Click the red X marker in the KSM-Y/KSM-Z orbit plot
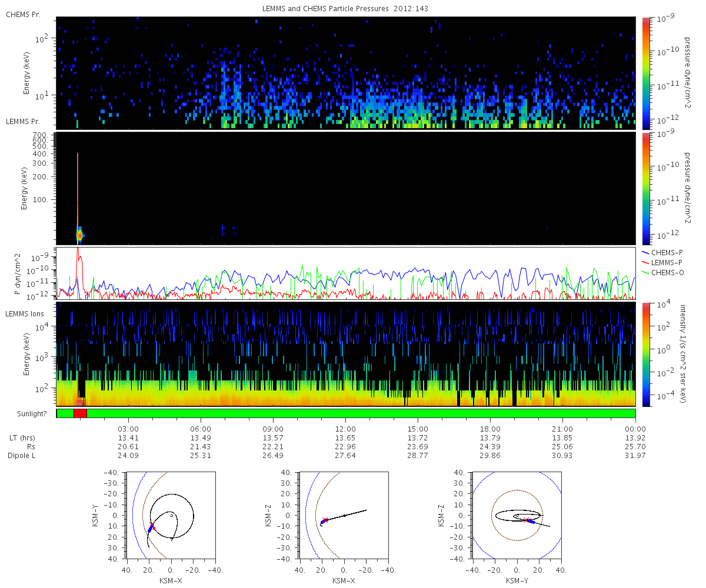This screenshot has width=706, height=588. [x=525, y=520]
